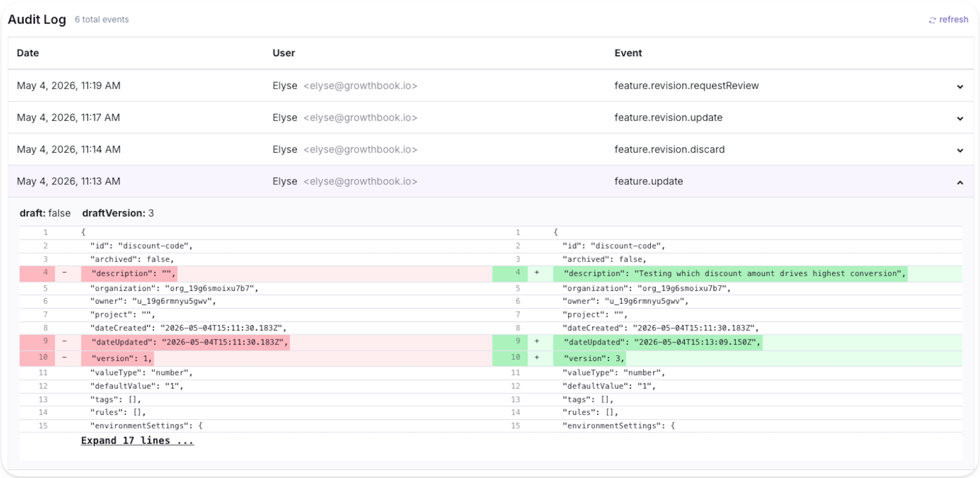
Task: Click the "id": "discount-code" line on left
Action: 141,246
